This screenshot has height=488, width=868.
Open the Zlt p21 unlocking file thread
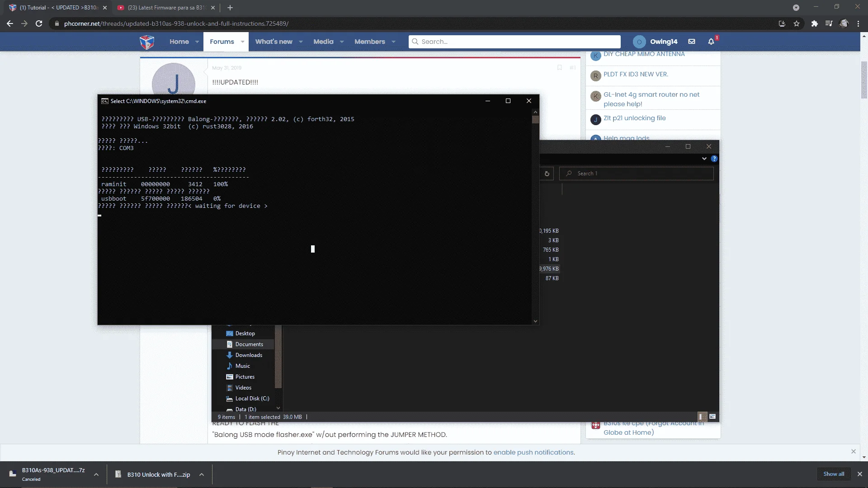[635, 118]
